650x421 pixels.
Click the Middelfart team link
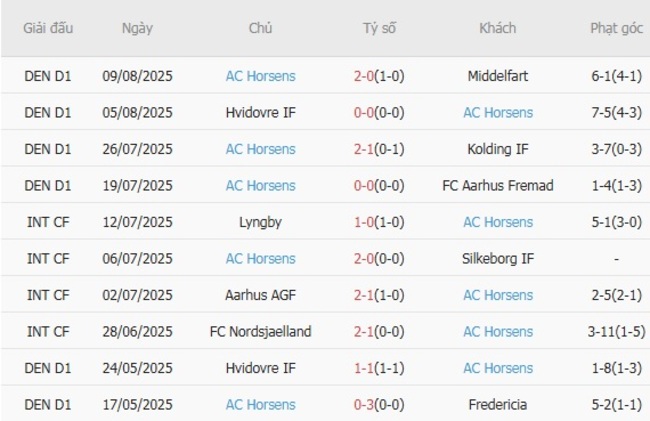click(498, 76)
